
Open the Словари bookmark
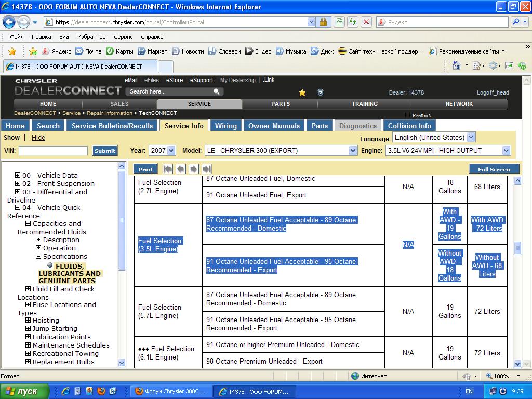224,51
